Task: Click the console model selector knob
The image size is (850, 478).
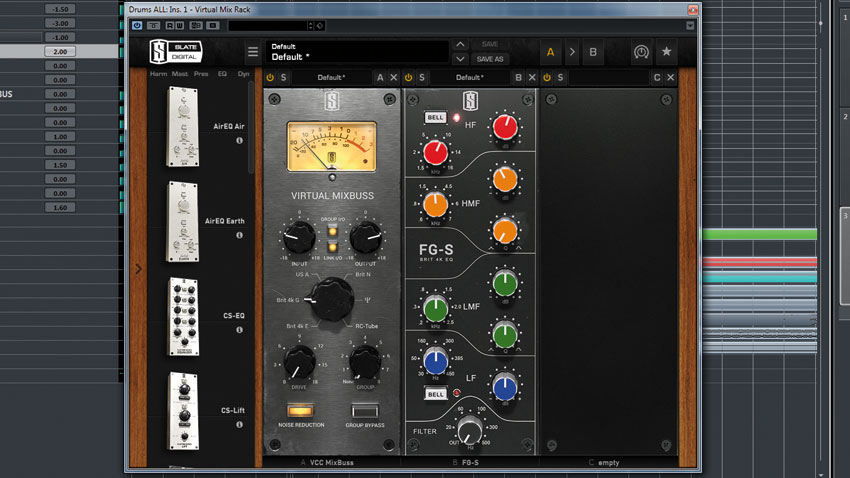Action: point(331,299)
